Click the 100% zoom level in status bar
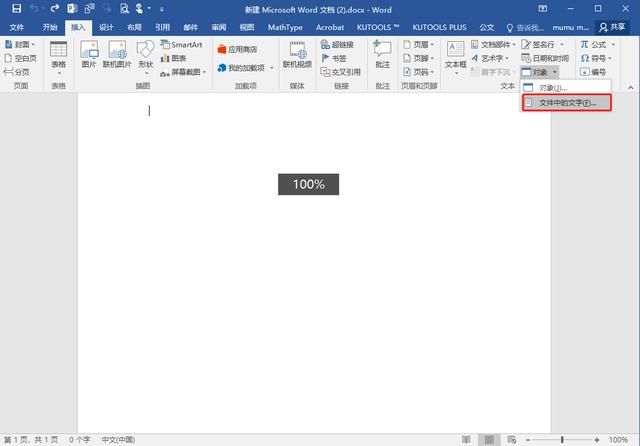The image size is (640, 446). (x=618, y=439)
